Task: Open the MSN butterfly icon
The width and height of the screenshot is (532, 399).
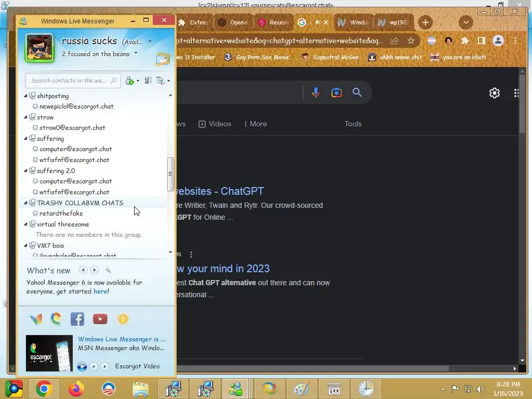Action: [36, 319]
